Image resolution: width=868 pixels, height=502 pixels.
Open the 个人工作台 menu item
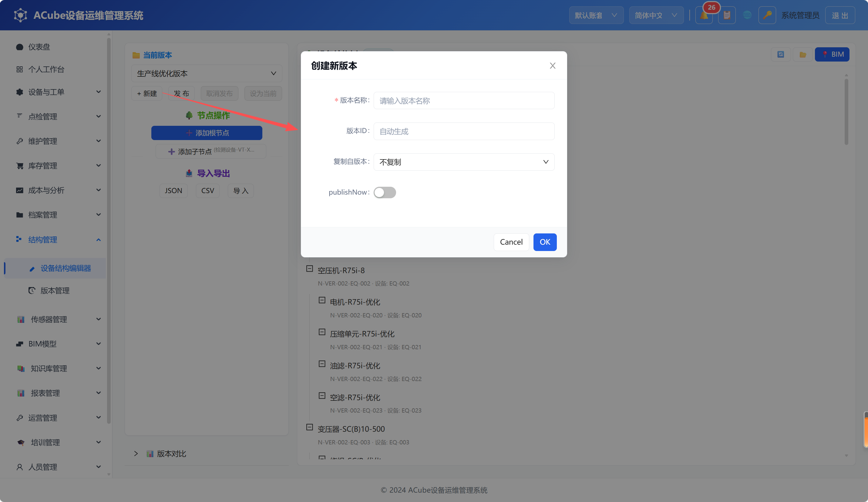point(55,69)
